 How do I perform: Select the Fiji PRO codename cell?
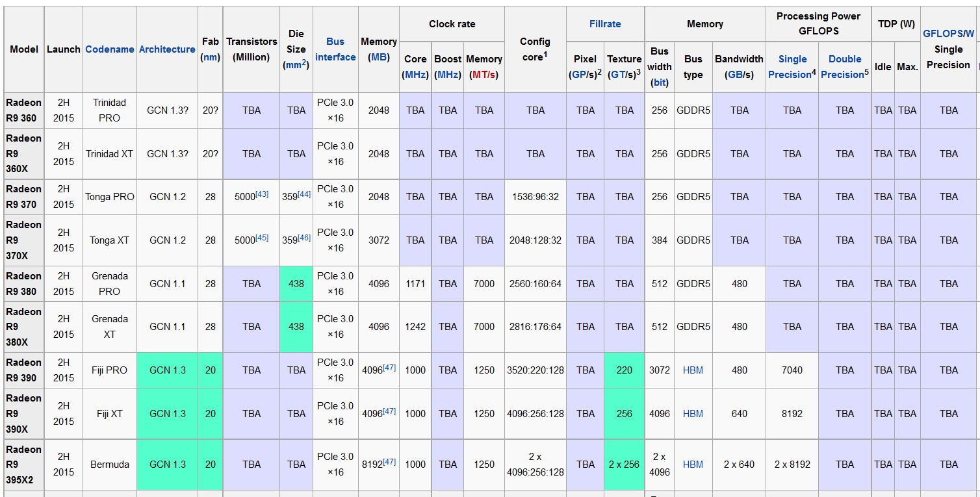109,370
